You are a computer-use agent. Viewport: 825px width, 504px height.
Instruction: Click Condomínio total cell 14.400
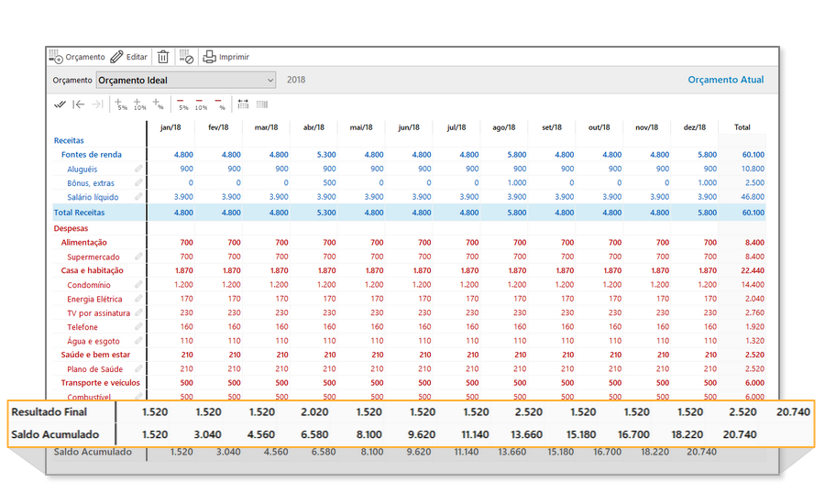click(x=753, y=285)
